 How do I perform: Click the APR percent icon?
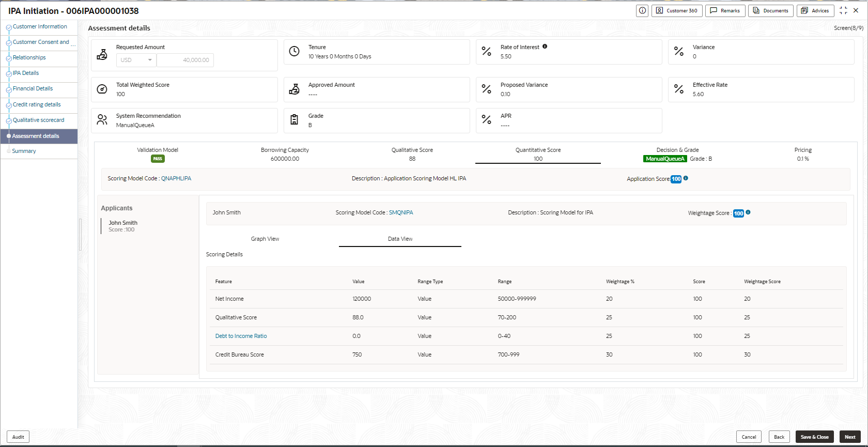point(486,120)
